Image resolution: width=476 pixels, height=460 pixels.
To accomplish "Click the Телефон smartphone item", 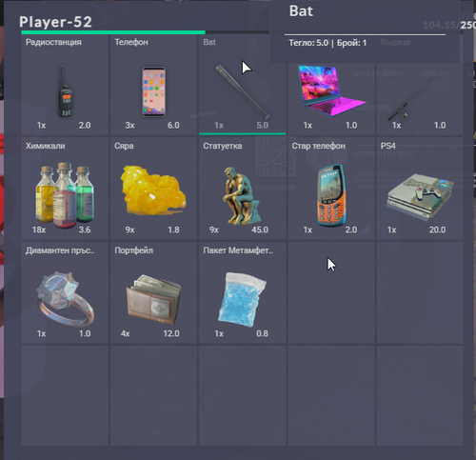I will [153, 85].
